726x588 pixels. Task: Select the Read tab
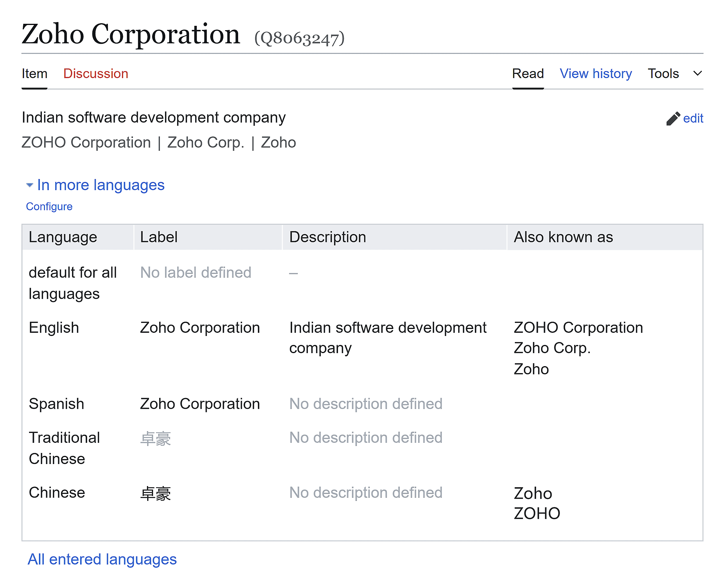[x=528, y=73]
